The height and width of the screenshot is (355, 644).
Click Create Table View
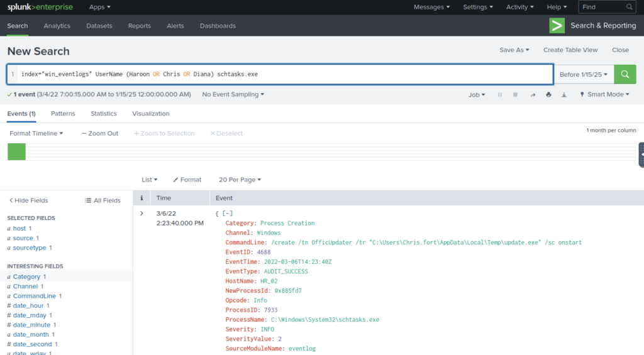570,50
